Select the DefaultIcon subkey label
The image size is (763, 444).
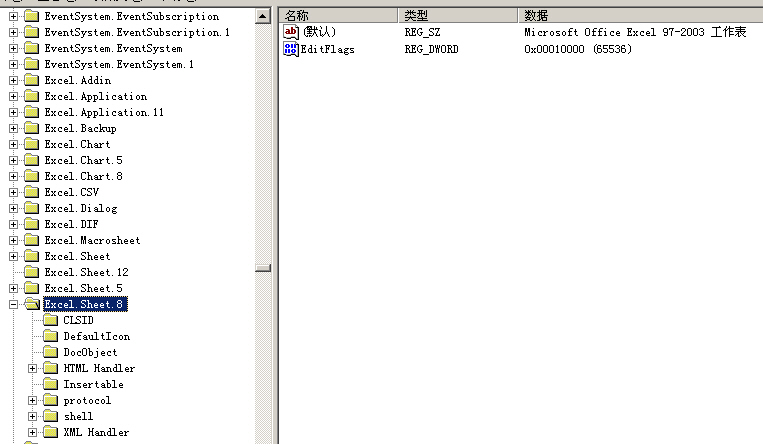pyautogui.click(x=97, y=336)
